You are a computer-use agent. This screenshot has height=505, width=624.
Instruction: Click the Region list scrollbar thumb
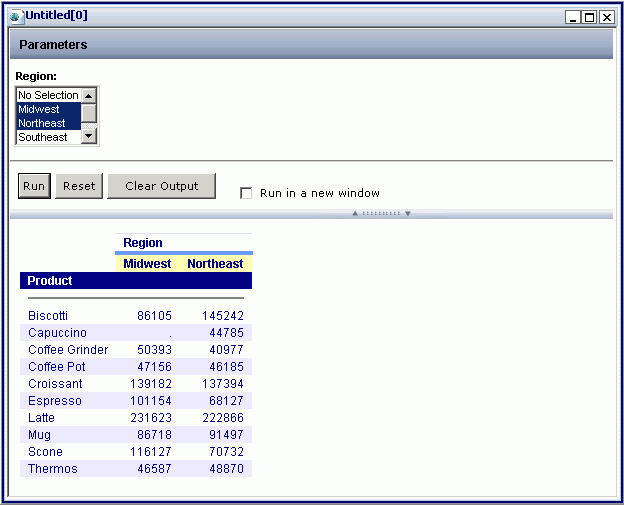pos(89,113)
